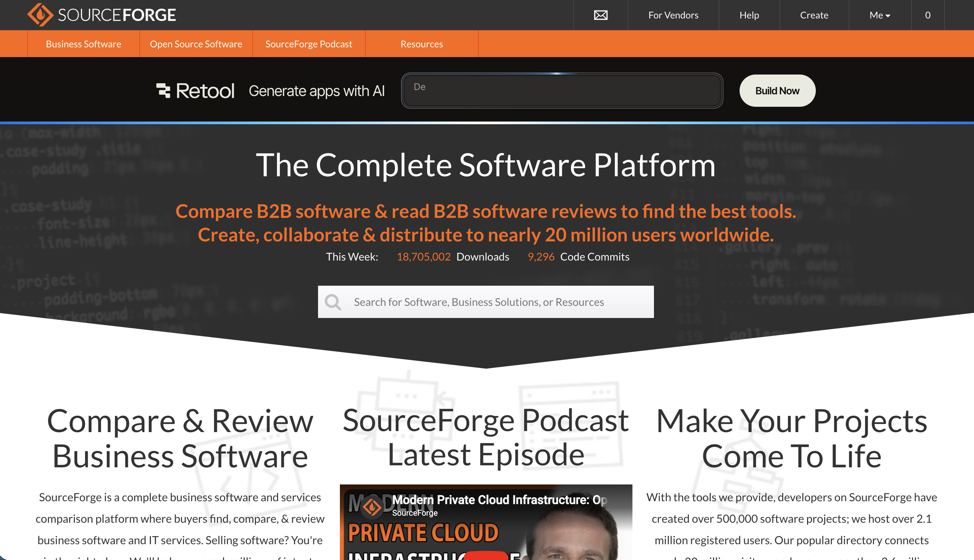Click 18,705,002 downloads number
The height and width of the screenshot is (560, 974).
[x=424, y=256]
